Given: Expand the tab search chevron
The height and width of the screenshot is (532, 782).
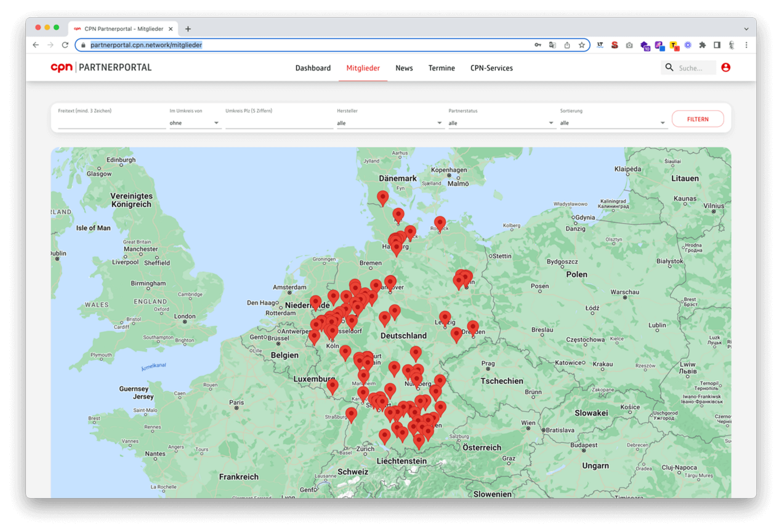Looking at the screenshot, I should tap(746, 29).
